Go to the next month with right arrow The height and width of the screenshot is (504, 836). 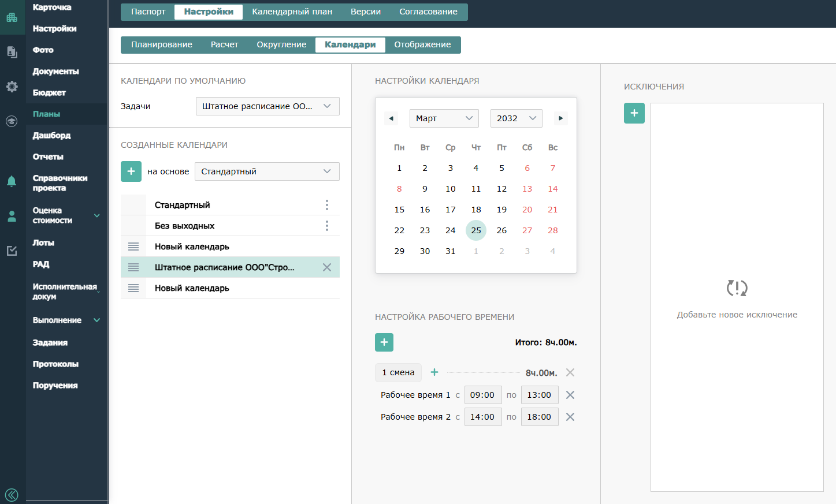pyautogui.click(x=560, y=118)
